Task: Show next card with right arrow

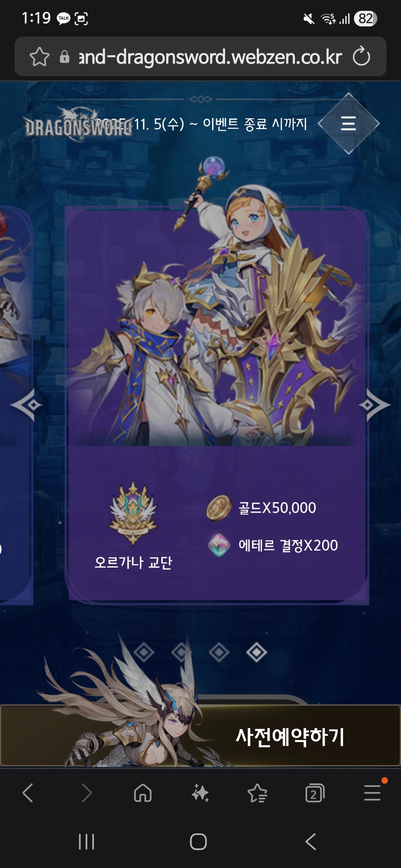Action: [x=374, y=405]
